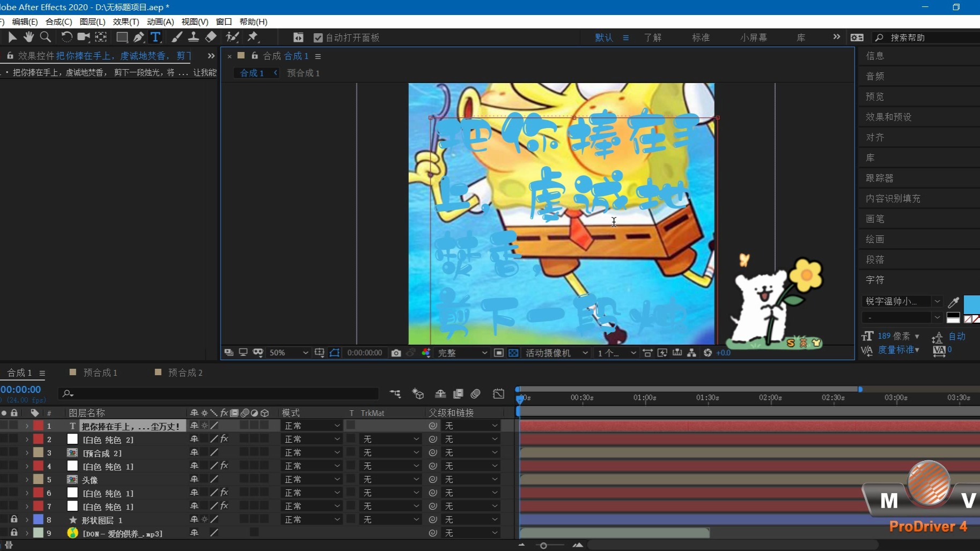
Task: Select the Puppet Pin tool
Action: [x=253, y=37]
